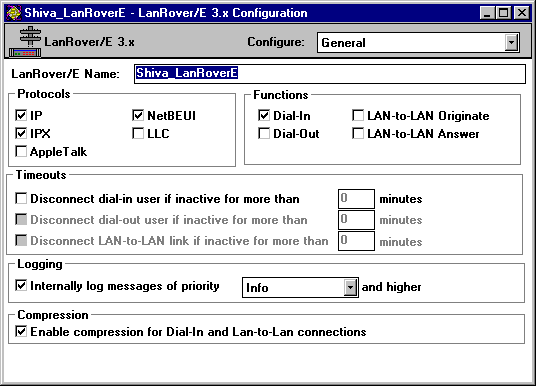Close the LanRover/E Configuration window
Screen dimensions: 536x386
pyautogui.click(x=522, y=13)
